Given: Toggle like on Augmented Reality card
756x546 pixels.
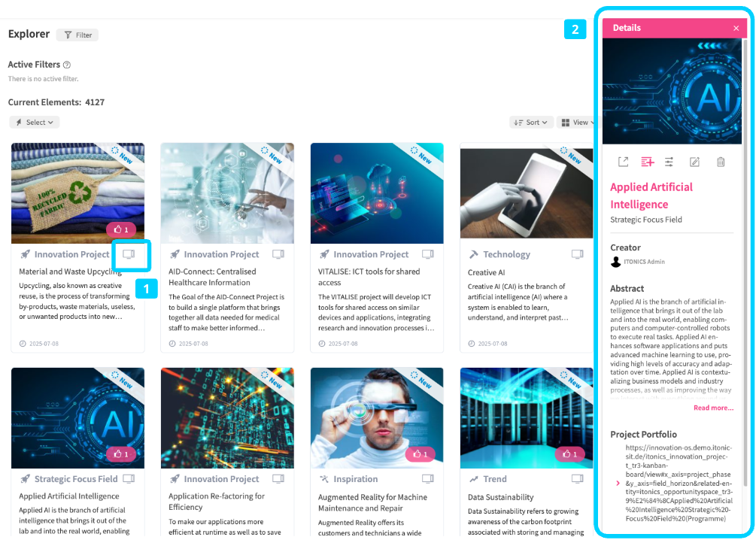Looking at the screenshot, I should pyautogui.click(x=421, y=454).
